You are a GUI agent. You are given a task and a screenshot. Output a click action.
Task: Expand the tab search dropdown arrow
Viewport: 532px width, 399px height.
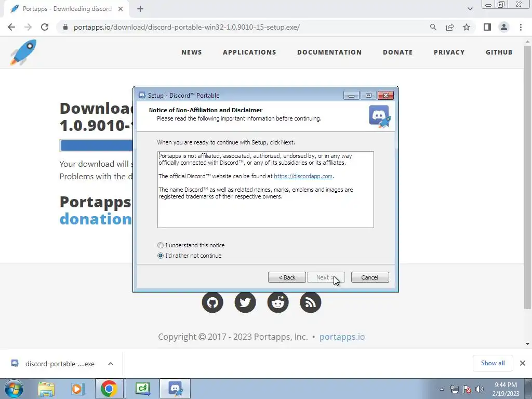pos(470,9)
